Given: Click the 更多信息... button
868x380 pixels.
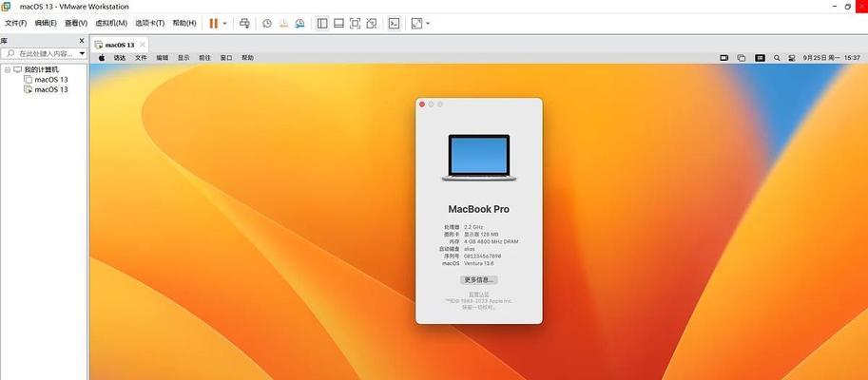Looking at the screenshot, I should point(479,280).
